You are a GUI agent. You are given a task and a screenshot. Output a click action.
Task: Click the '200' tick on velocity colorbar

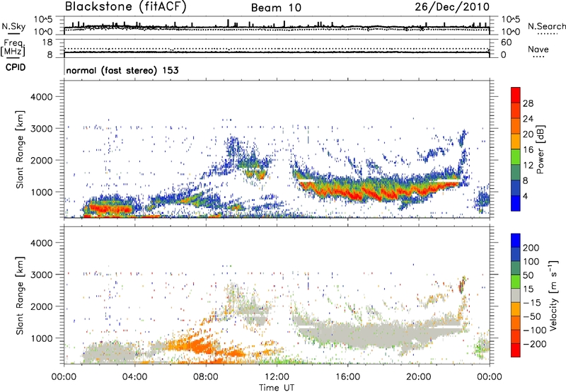click(531, 248)
